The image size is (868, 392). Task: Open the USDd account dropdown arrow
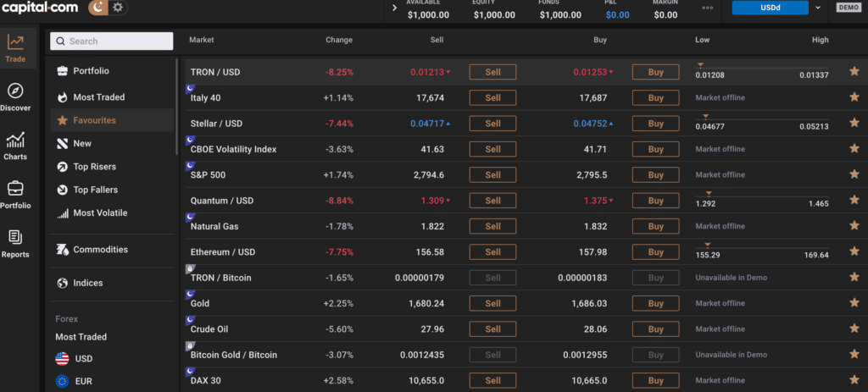pyautogui.click(x=818, y=8)
